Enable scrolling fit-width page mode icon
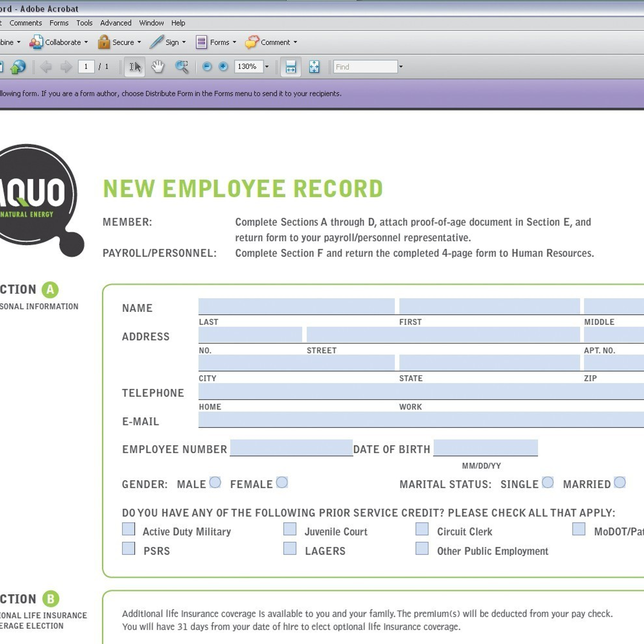 coord(291,67)
